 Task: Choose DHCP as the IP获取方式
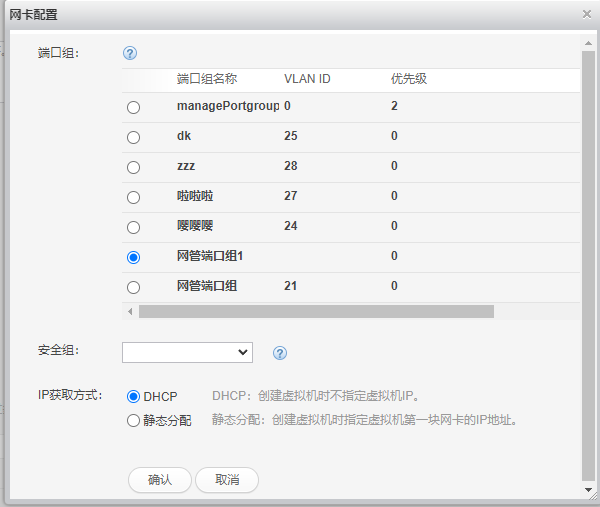pyautogui.click(x=133, y=397)
